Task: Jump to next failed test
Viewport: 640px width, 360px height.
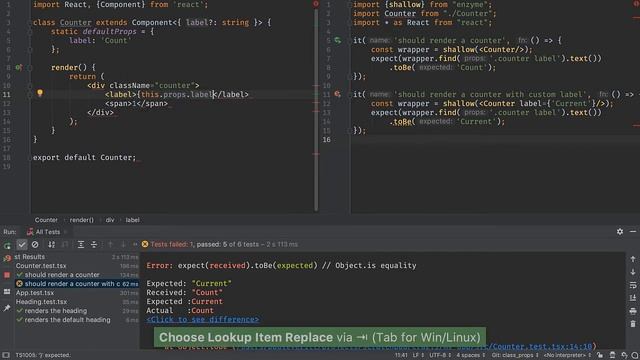Action: pyautogui.click(x=123, y=244)
